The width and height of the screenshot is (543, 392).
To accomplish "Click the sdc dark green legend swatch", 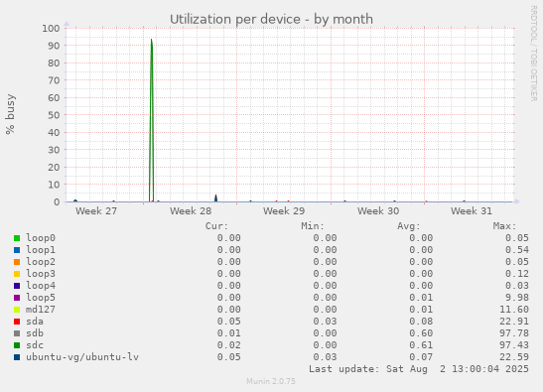I will coord(17,345).
